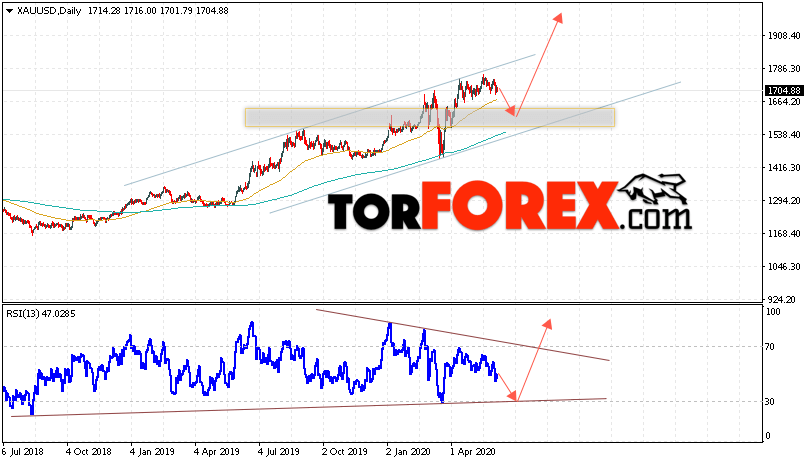The width and height of the screenshot is (808, 463).
Task: Click the 1786.30 price axis label
Action: [784, 69]
